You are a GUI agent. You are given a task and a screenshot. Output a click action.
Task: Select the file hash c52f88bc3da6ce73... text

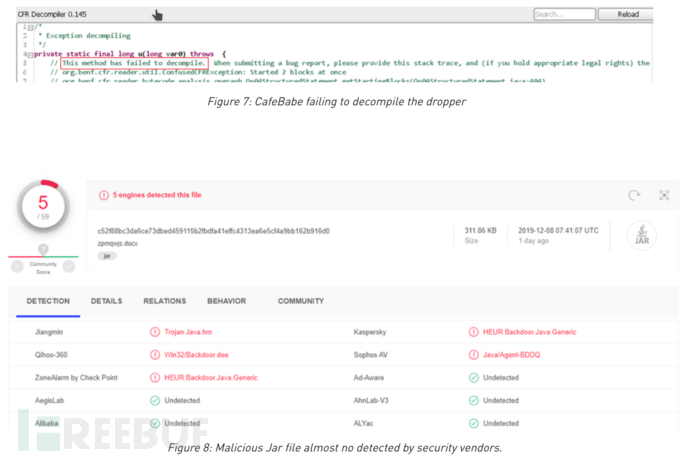(213, 231)
